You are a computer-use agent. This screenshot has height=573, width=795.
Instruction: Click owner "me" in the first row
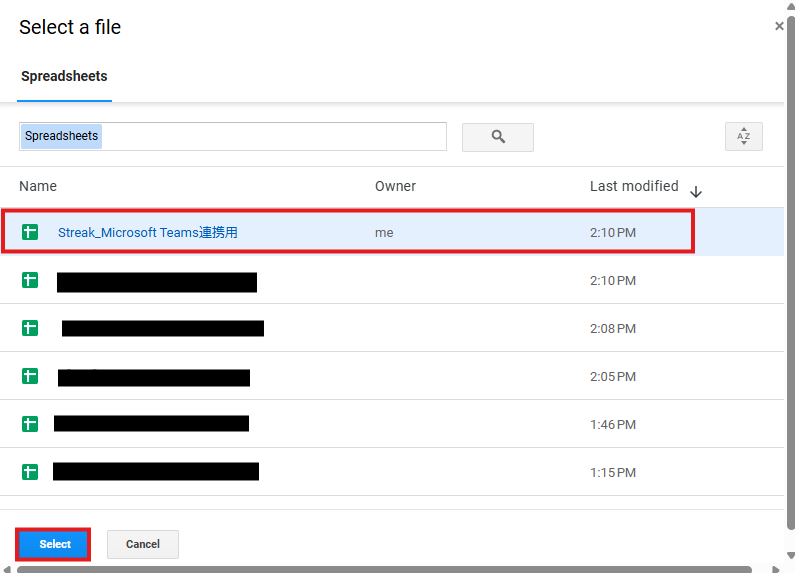(384, 233)
